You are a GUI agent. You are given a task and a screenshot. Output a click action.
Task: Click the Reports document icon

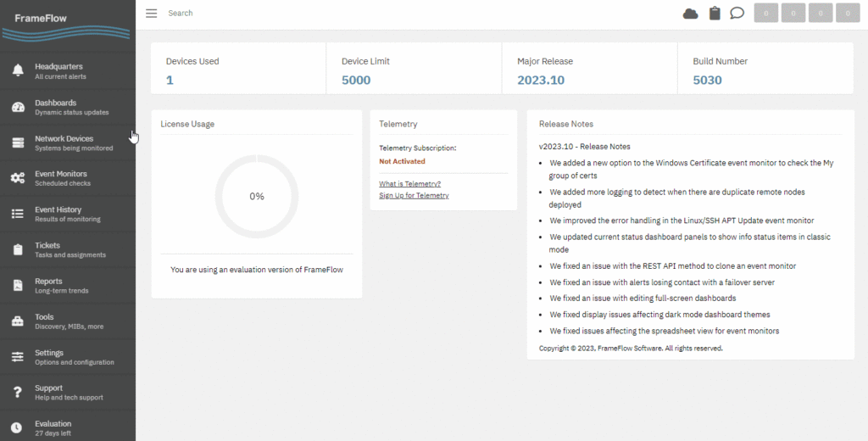(18, 285)
